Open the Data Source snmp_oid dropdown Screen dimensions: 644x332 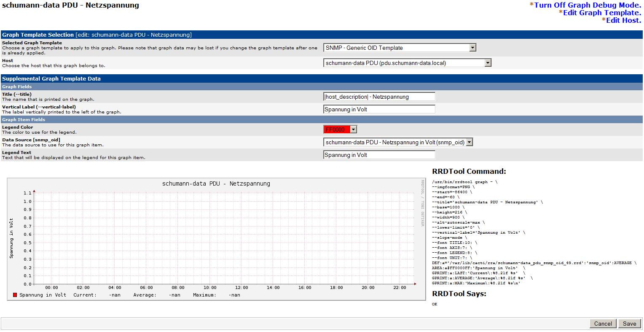point(398,142)
